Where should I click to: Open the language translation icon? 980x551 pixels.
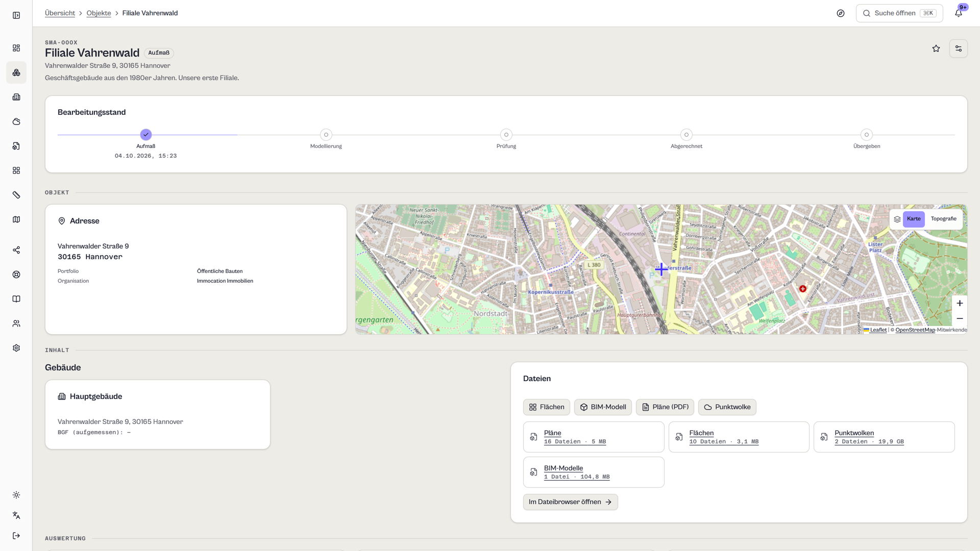tap(16, 515)
